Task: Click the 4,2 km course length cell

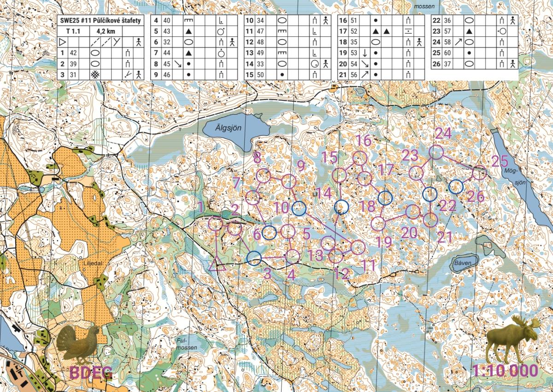Action: (106, 32)
